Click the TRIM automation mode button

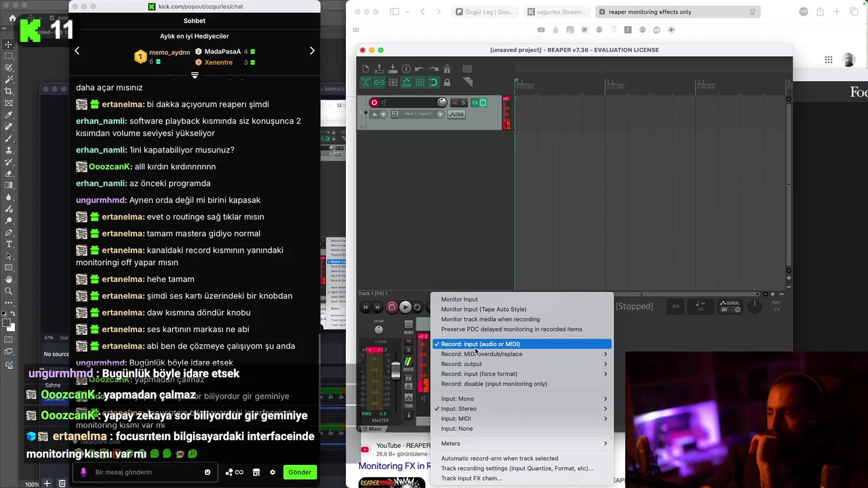coord(456,114)
